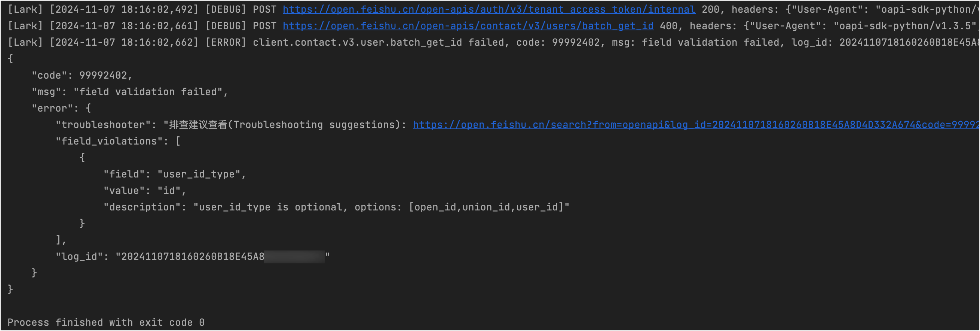Click the "error" key in the JSON
This screenshot has height=331, width=980.
[x=49, y=109]
